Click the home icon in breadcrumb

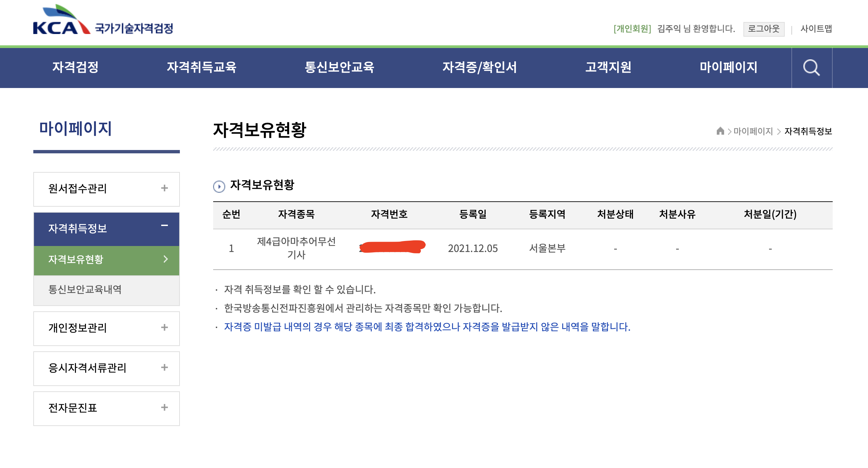[720, 131]
